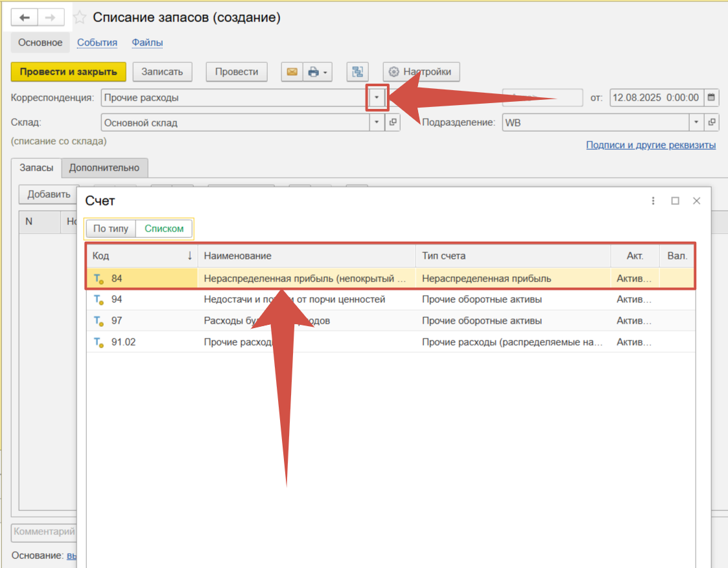Click the Провести и закрыть button

pyautogui.click(x=68, y=72)
